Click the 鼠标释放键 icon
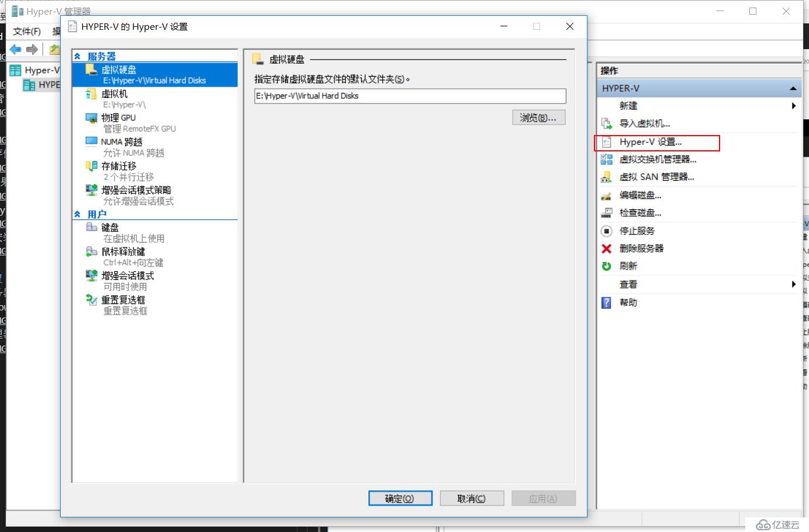The width and height of the screenshot is (809, 532). (91, 251)
